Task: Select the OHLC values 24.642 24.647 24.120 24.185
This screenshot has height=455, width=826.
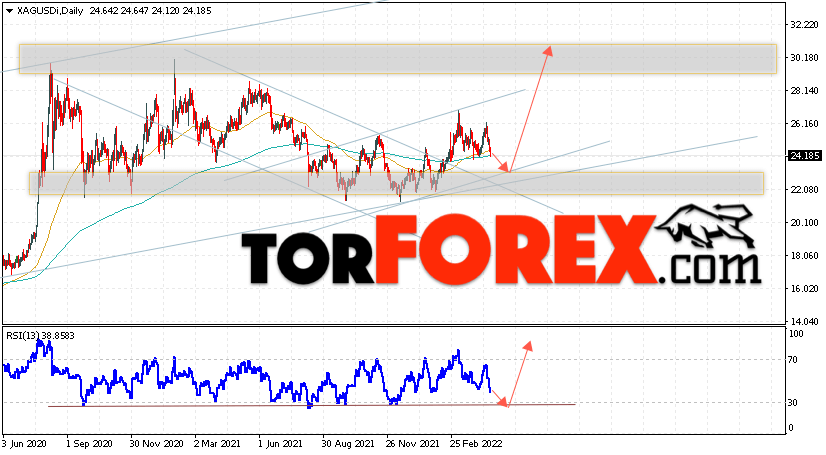Action: click(150, 11)
